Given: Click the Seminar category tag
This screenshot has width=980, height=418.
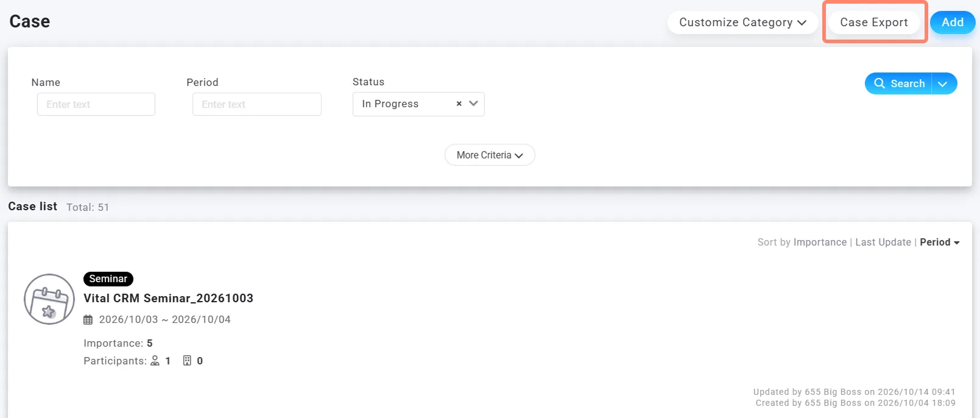Looking at the screenshot, I should [x=108, y=279].
